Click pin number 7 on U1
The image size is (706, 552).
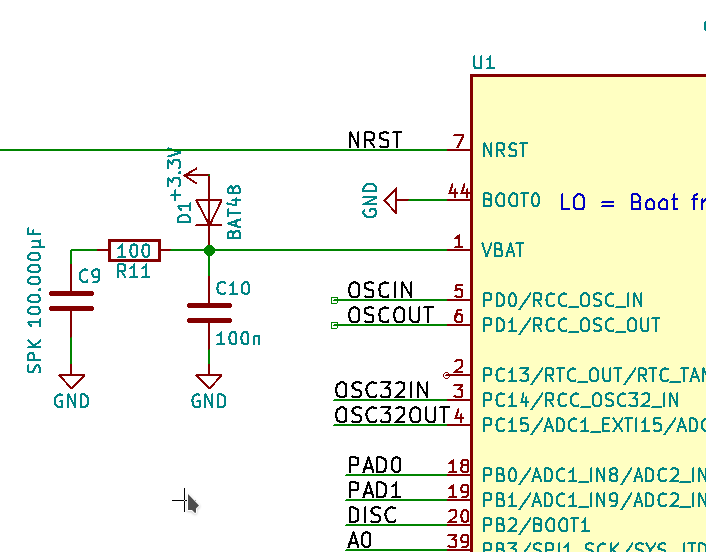point(459,141)
